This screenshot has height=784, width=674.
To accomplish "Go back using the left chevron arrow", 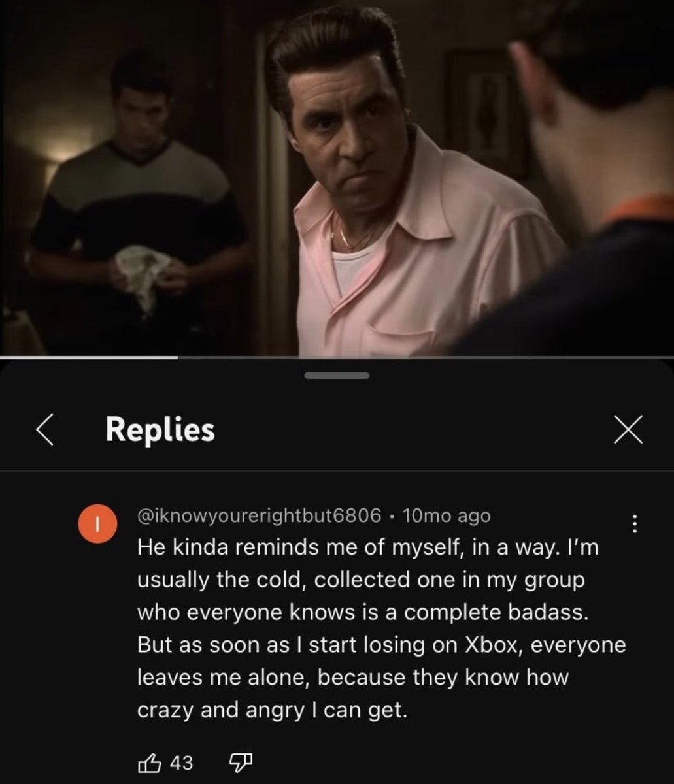I will point(44,431).
